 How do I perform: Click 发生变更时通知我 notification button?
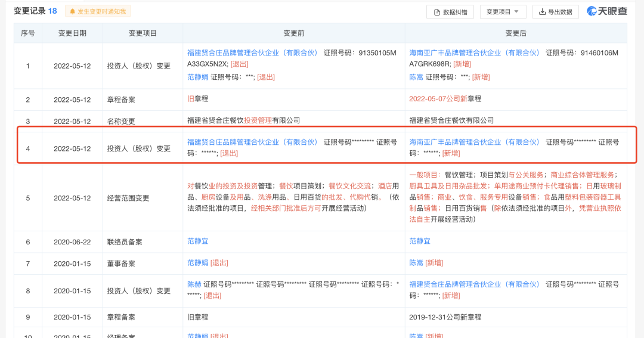pyautogui.click(x=98, y=11)
